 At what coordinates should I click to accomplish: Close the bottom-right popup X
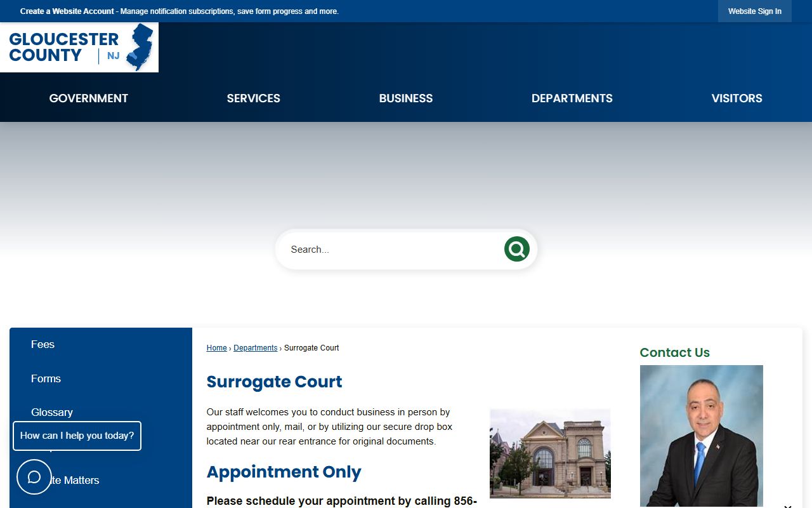pyautogui.click(x=787, y=506)
